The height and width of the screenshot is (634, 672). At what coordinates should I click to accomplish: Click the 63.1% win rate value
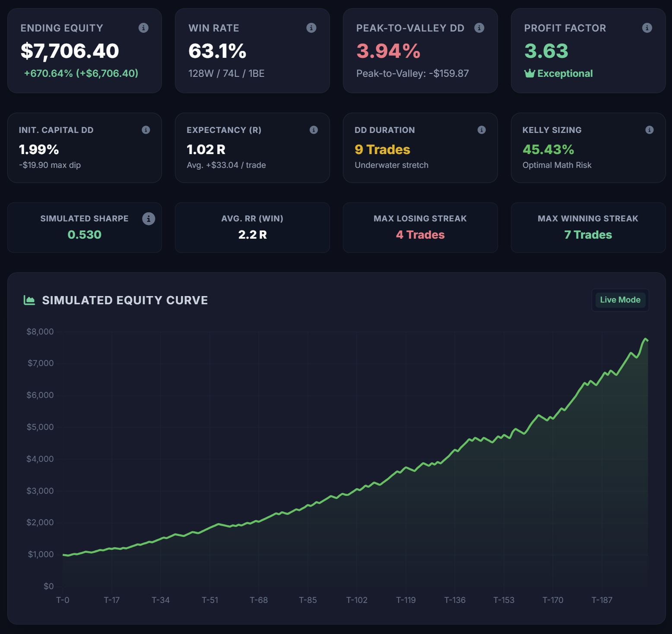(217, 51)
